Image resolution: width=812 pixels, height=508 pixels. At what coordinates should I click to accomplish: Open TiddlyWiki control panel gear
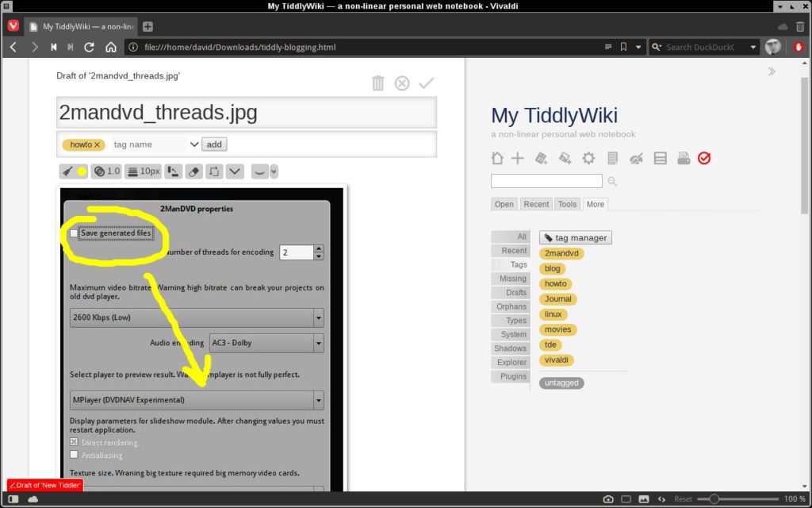(x=588, y=158)
